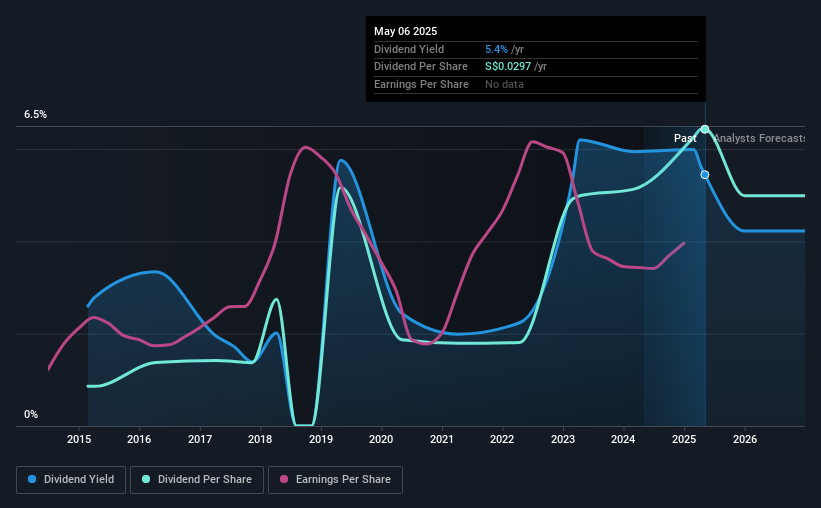Toggle the Dividend Per Share legend button
This screenshot has height=508, width=821.
click(x=197, y=480)
